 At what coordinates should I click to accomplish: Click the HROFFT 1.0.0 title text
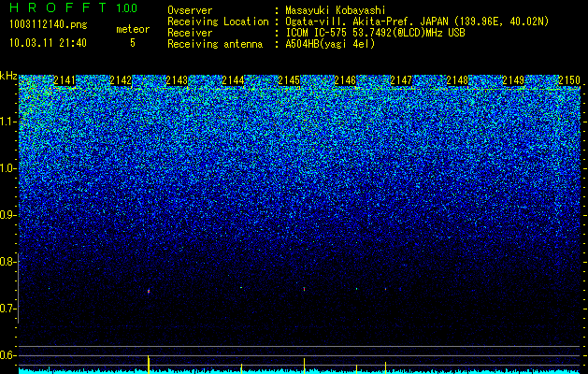73,7
